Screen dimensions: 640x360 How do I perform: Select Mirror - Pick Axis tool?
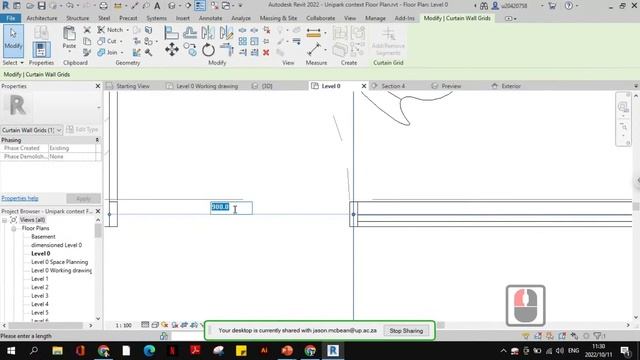[208, 33]
